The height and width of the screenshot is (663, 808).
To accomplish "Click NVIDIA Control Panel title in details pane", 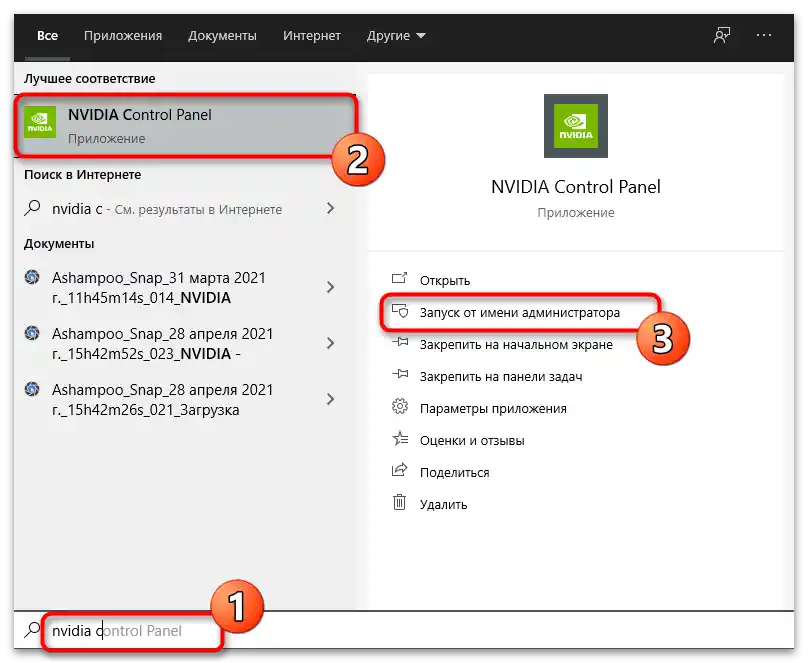I will tap(576, 186).
